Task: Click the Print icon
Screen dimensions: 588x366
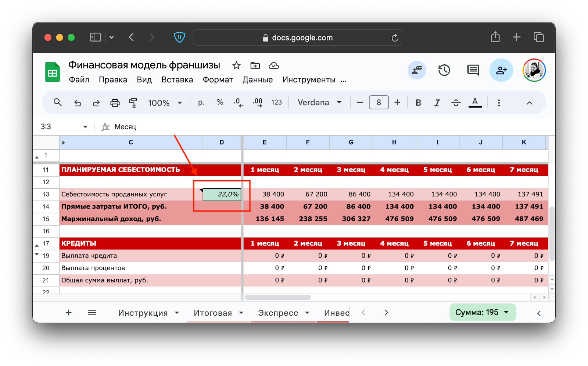Action: click(115, 103)
